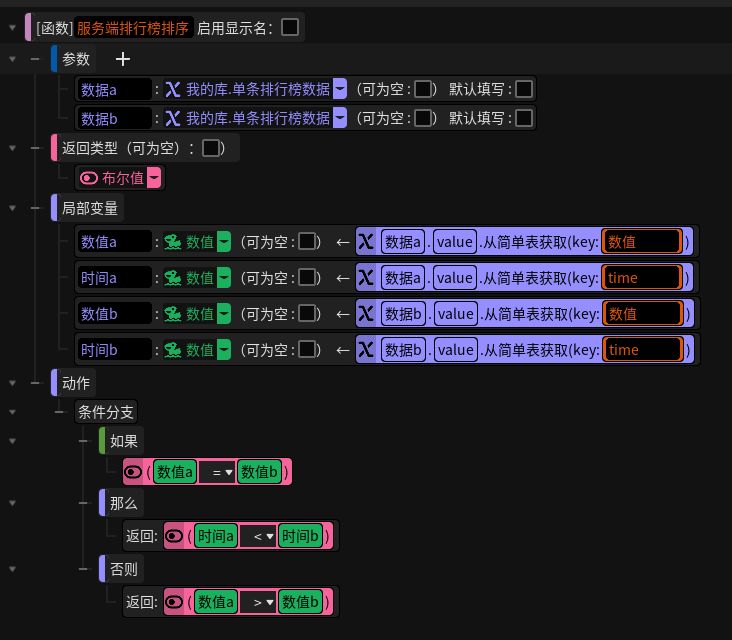Click the boolean icon beside 布尔值
This screenshot has height=640, width=732.
click(89, 178)
